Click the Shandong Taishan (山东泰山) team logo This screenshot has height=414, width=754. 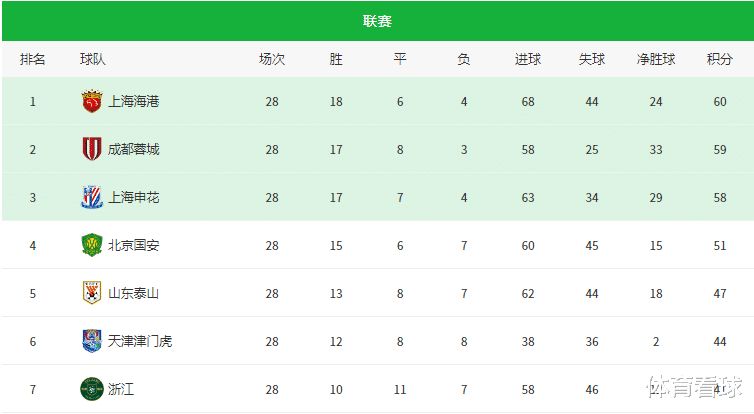coord(92,293)
